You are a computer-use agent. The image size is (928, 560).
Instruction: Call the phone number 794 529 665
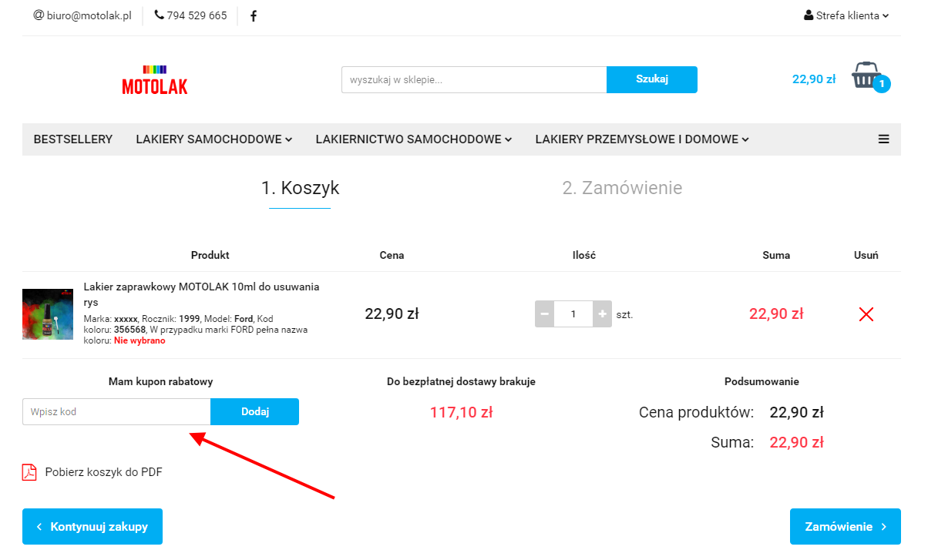click(x=191, y=15)
